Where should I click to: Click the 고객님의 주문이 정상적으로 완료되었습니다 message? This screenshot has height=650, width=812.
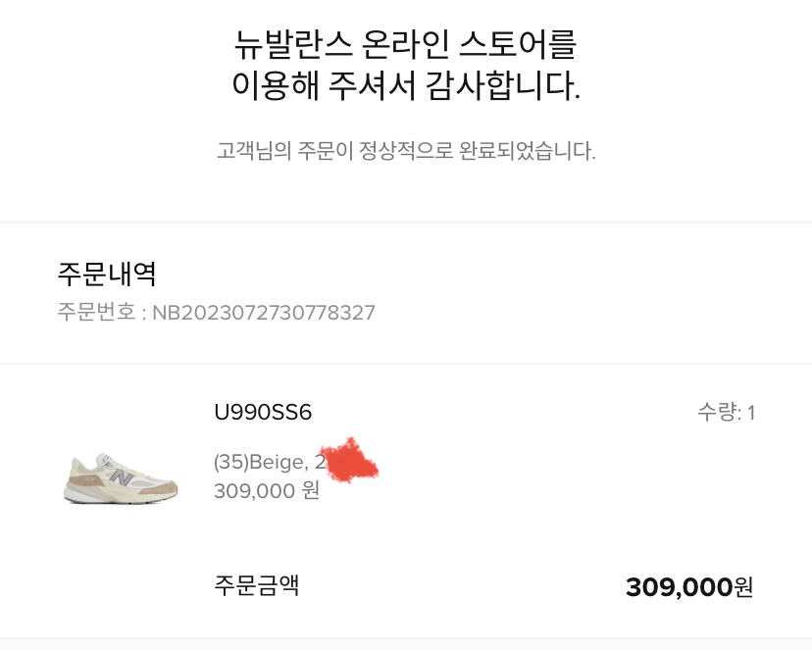pyautogui.click(x=405, y=151)
